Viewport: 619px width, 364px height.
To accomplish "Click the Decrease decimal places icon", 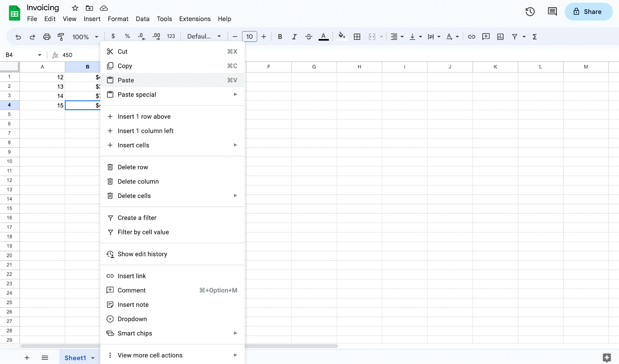I will (x=141, y=36).
